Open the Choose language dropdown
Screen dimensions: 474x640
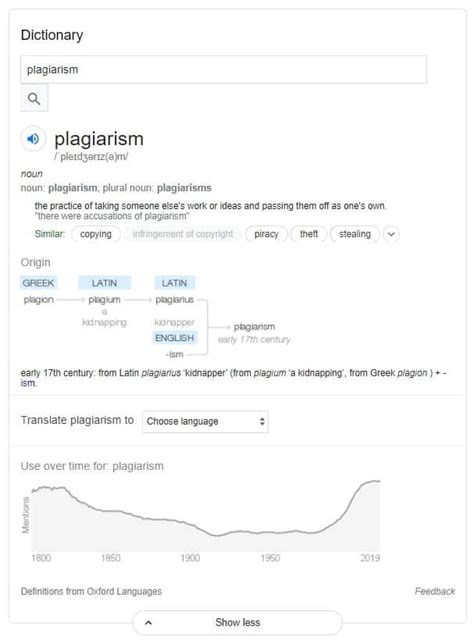205,421
